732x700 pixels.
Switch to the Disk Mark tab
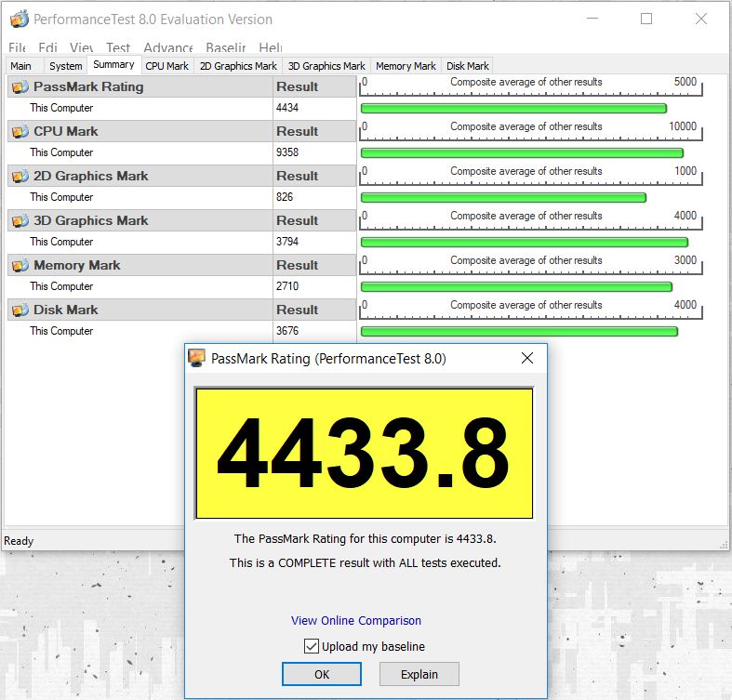(x=467, y=66)
